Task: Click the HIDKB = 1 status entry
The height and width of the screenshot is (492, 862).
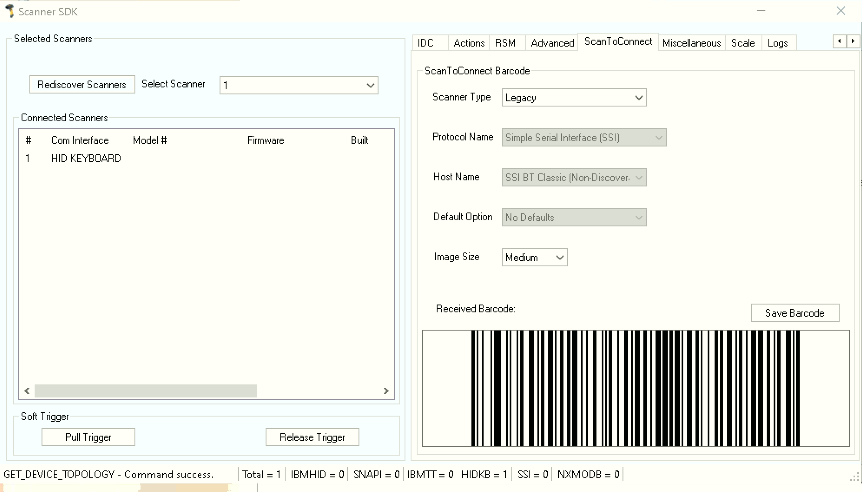Action: [x=484, y=474]
